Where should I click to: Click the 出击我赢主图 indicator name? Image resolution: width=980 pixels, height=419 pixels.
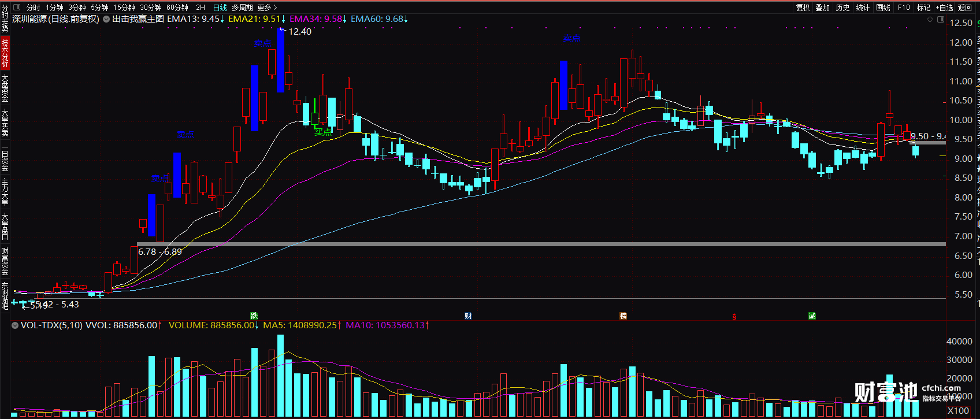click(x=138, y=19)
